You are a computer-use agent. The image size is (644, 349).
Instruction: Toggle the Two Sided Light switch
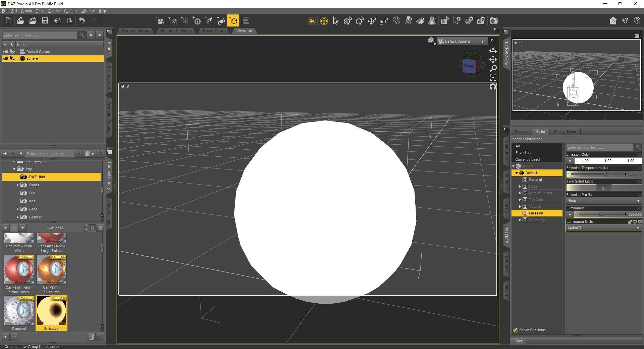coord(604,188)
